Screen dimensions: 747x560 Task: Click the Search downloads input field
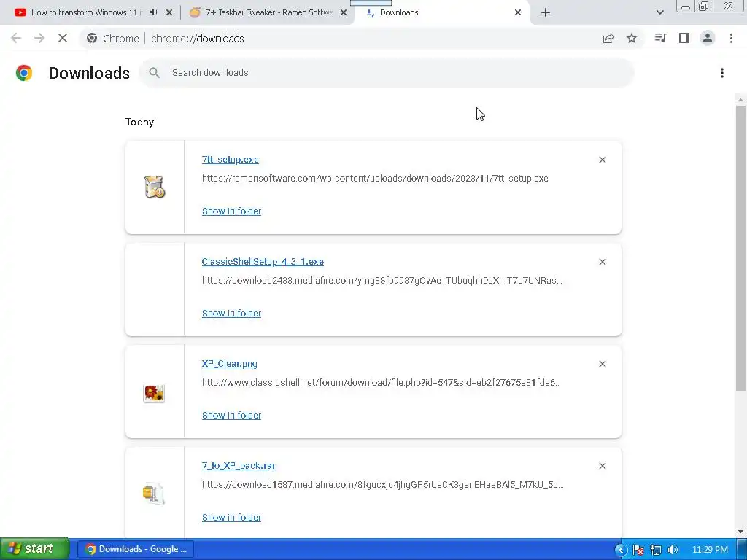pyautogui.click(x=387, y=73)
